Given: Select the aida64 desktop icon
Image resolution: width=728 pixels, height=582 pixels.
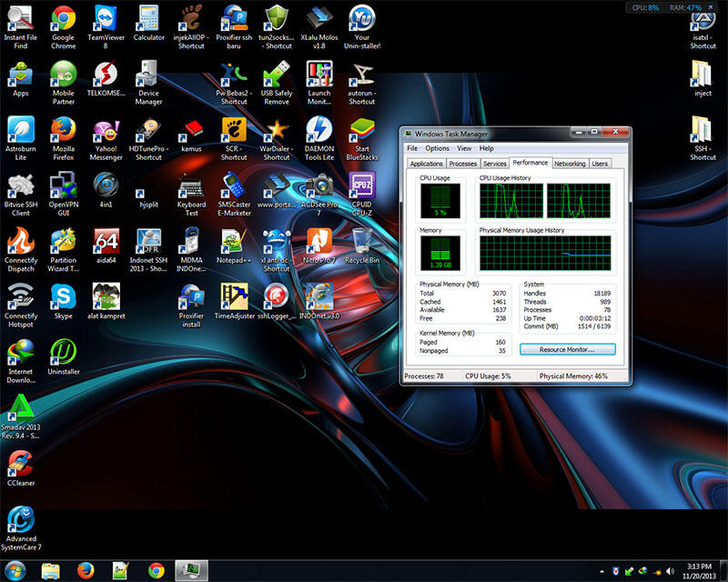Looking at the screenshot, I should (x=106, y=246).
